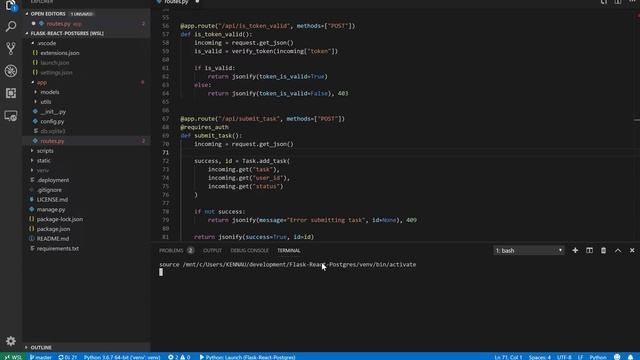Click Python interpreter selector in status bar
The width and height of the screenshot is (640, 360).
[x=122, y=357]
